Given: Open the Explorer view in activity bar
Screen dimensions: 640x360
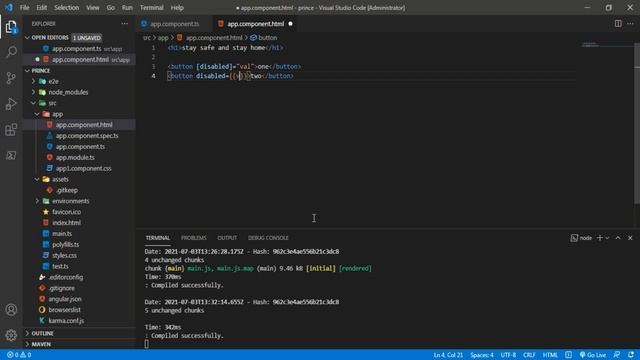Looking at the screenshot, I should point(11,27).
